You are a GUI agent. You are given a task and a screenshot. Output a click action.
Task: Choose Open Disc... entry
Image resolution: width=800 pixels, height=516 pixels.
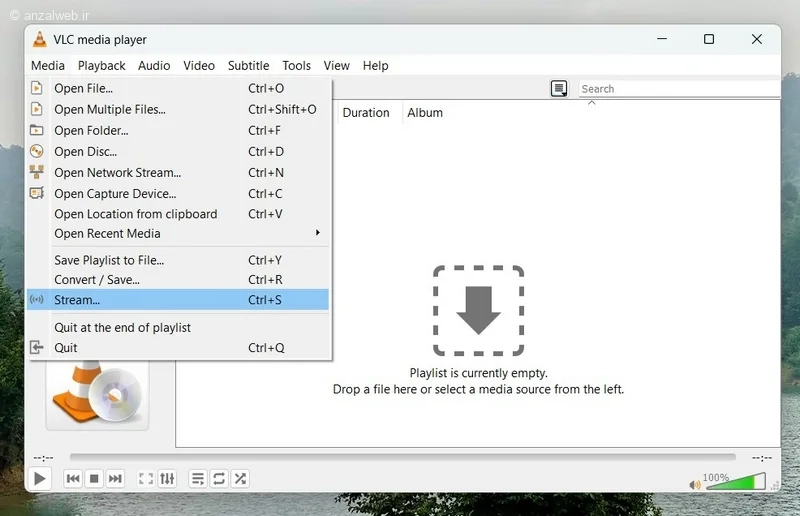pyautogui.click(x=178, y=152)
